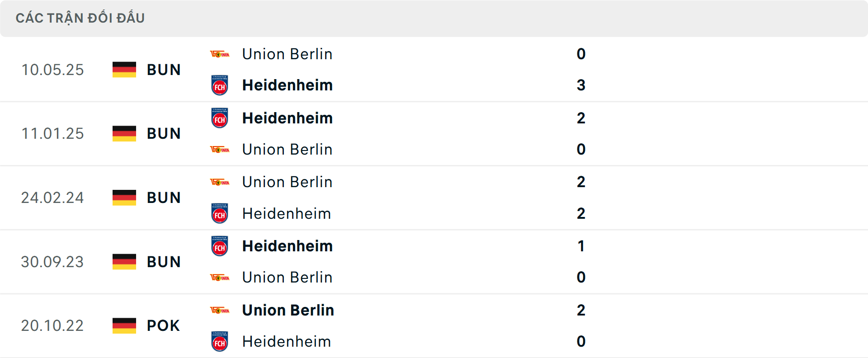Click the Union Berlin badge in the 20.10.22 match

coord(220,311)
